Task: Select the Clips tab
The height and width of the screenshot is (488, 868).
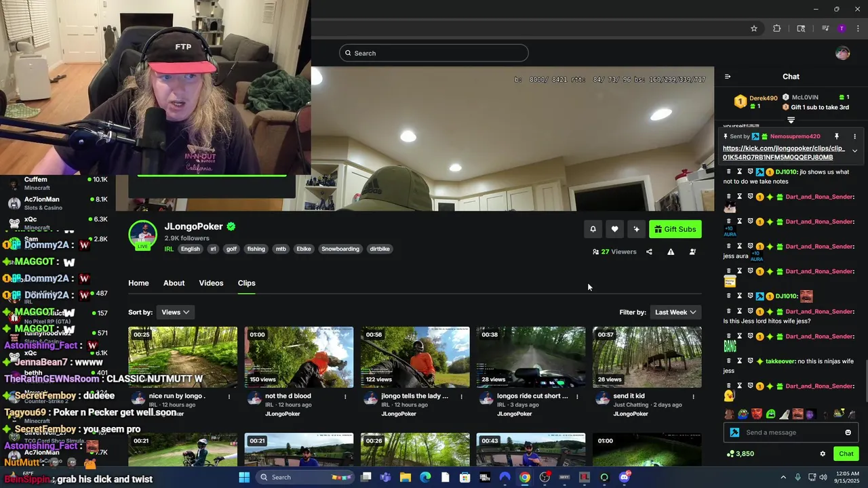Action: pyautogui.click(x=246, y=283)
